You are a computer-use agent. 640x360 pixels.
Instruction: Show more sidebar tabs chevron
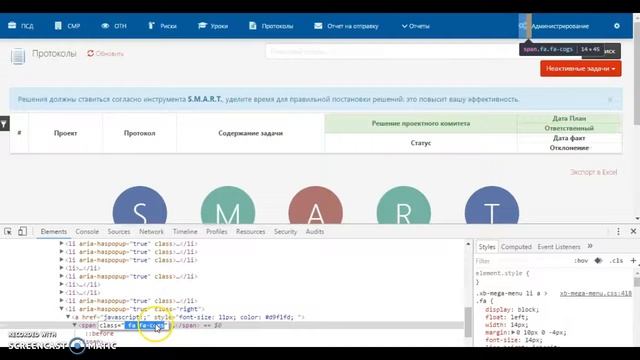590,246
